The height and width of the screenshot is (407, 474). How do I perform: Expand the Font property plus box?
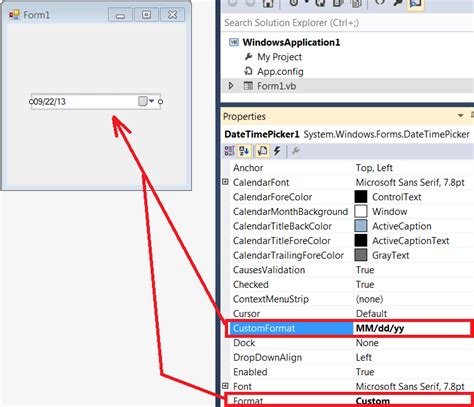225,386
